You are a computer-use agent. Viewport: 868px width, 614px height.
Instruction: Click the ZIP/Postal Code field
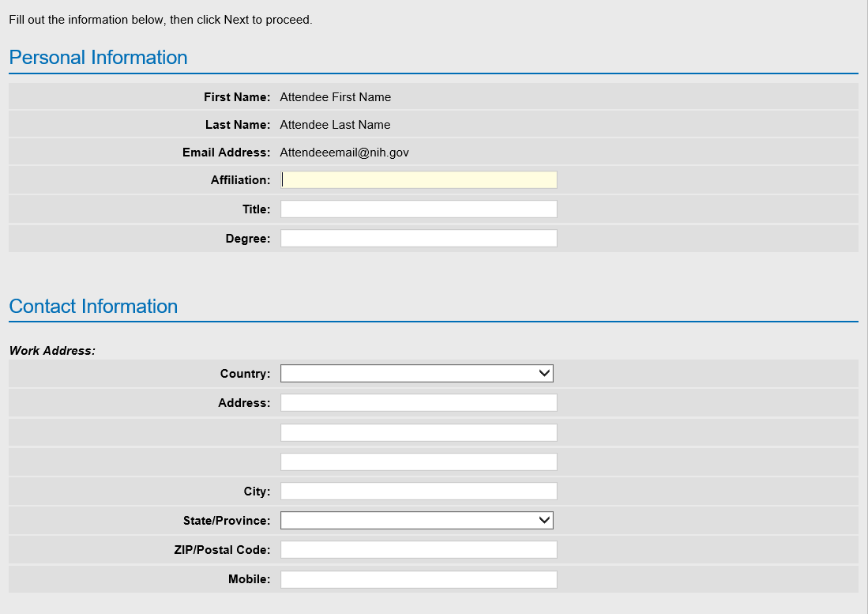pyautogui.click(x=419, y=549)
